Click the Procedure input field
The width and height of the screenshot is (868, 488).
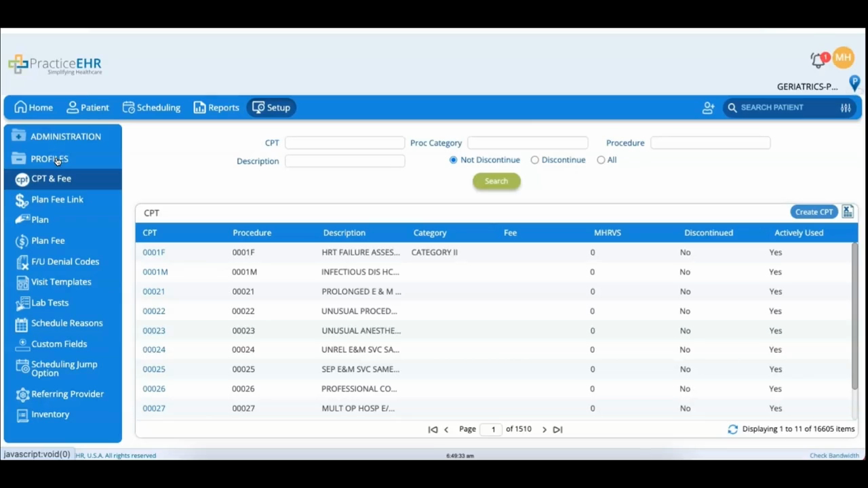click(710, 143)
